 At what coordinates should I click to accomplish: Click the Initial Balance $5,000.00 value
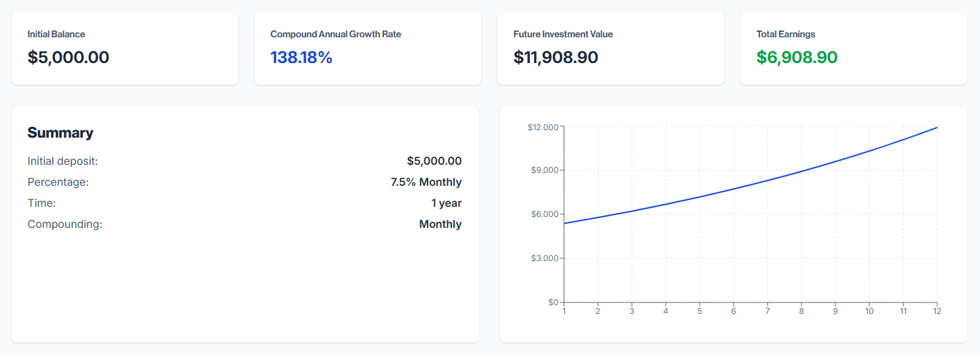(69, 58)
